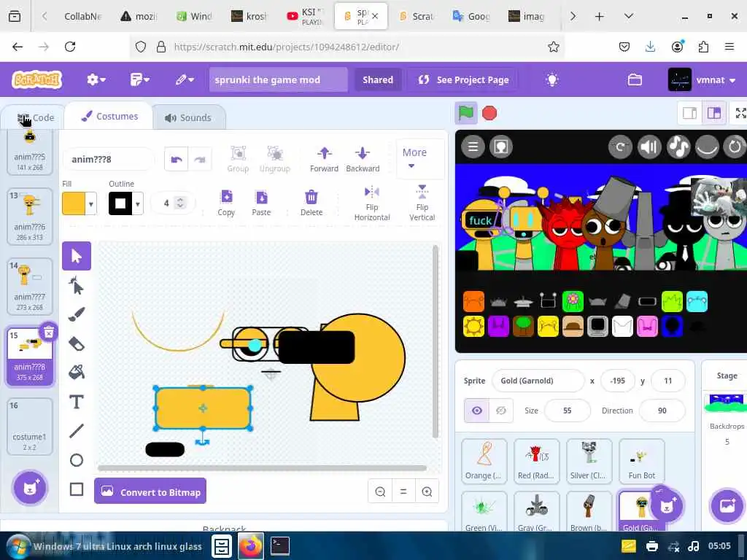Toggle the music note button in the project stage
The width and height of the screenshot is (747, 560).
point(678,147)
